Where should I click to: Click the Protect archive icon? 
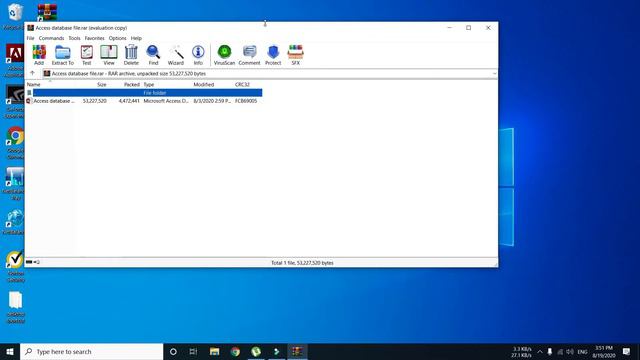[x=273, y=55]
